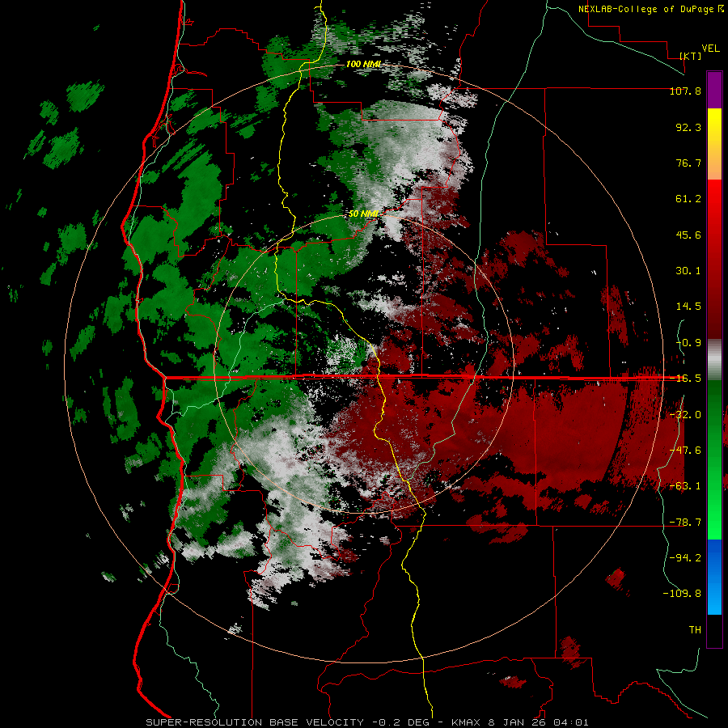
Task: Click the -16.5 scale value
Action: 685,379
